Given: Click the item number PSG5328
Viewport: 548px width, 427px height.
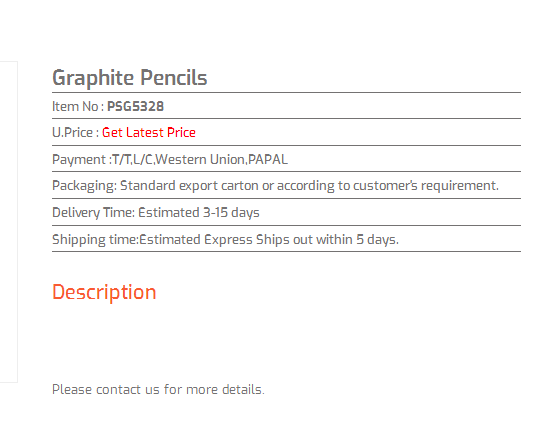Looking at the screenshot, I should (x=135, y=106).
